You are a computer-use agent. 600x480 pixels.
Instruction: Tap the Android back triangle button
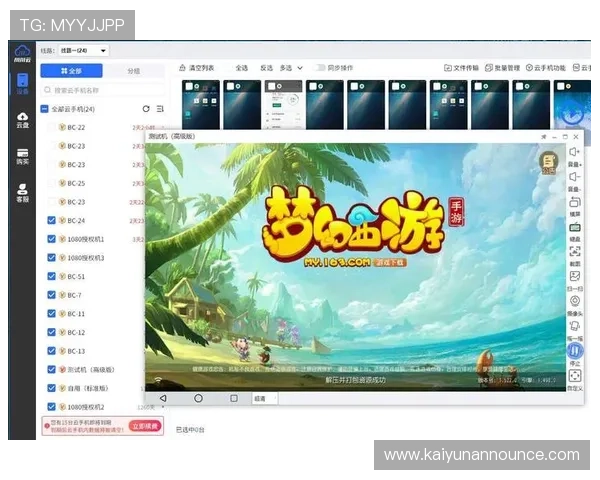[163, 397]
